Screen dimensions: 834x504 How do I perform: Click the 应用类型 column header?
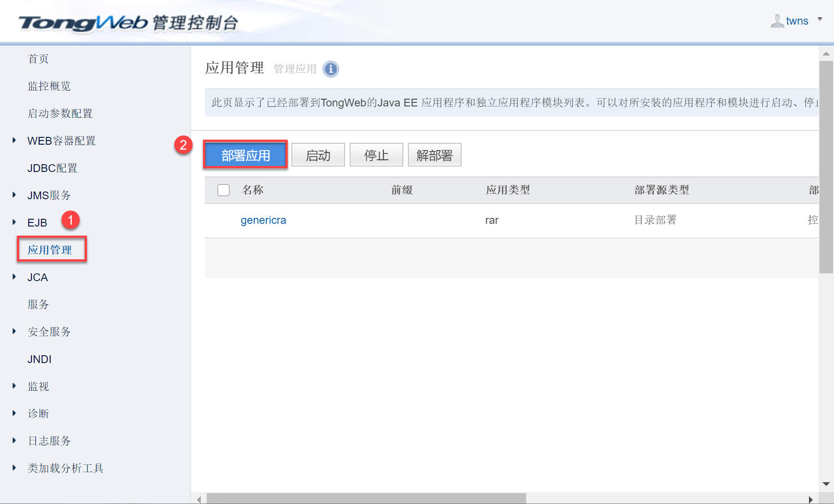point(508,190)
